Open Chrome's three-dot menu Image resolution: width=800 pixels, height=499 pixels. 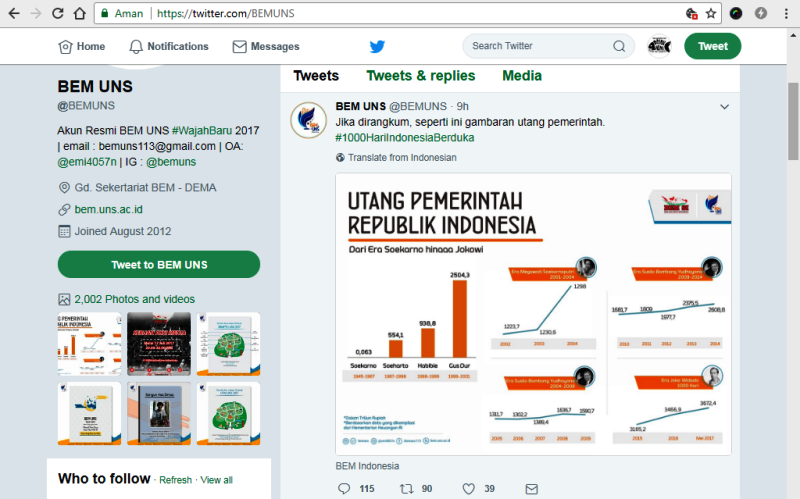[x=786, y=14]
